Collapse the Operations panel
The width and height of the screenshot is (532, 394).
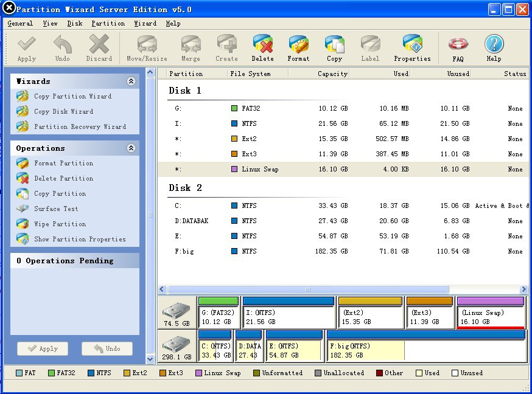click(x=131, y=148)
